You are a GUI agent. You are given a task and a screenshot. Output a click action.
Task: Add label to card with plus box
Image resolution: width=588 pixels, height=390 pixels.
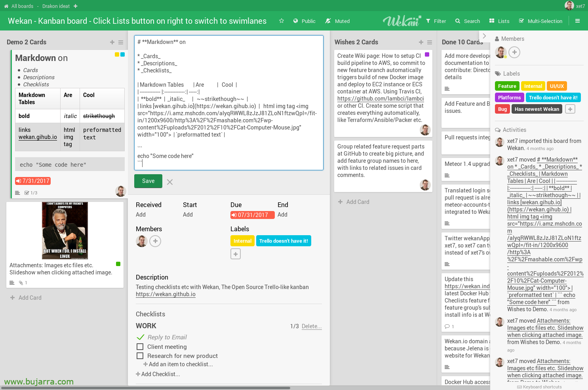coord(236,254)
